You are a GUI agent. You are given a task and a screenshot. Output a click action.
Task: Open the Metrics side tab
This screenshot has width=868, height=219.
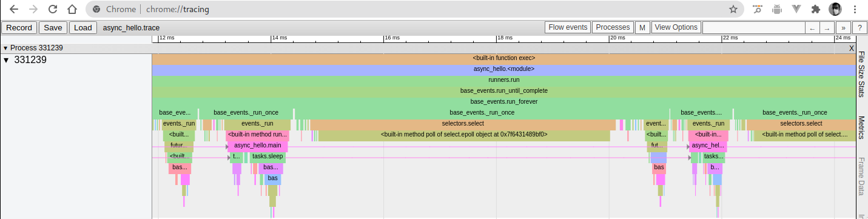[x=862, y=127]
